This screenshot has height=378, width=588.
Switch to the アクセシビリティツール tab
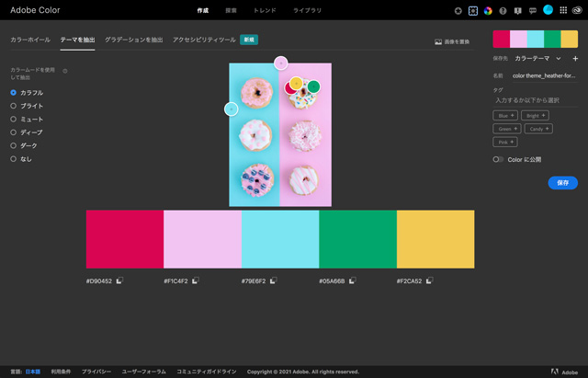click(x=204, y=40)
